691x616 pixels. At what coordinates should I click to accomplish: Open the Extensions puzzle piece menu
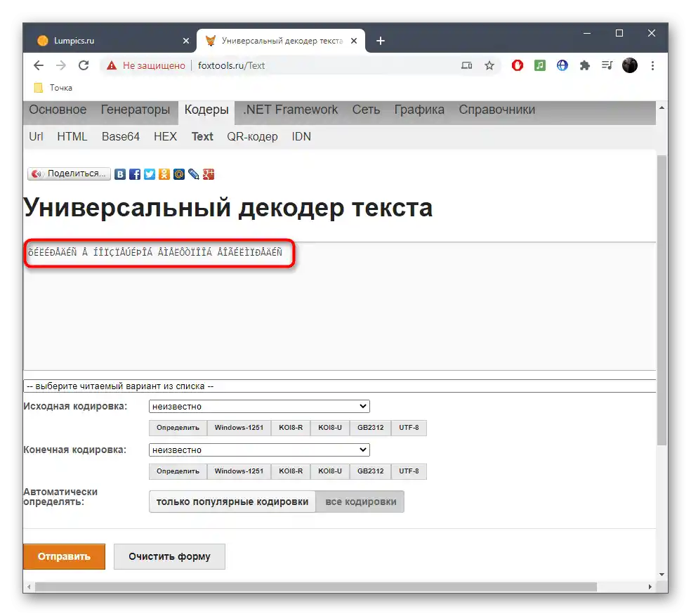point(585,66)
